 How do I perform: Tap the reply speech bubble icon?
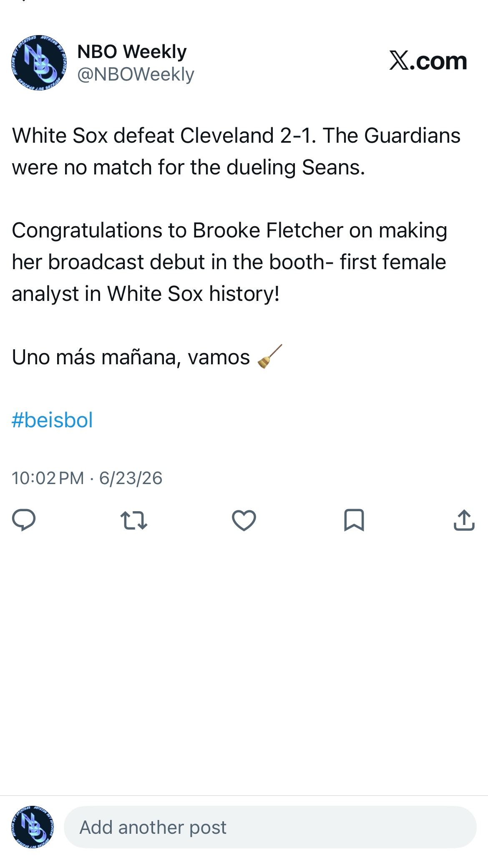point(24,520)
